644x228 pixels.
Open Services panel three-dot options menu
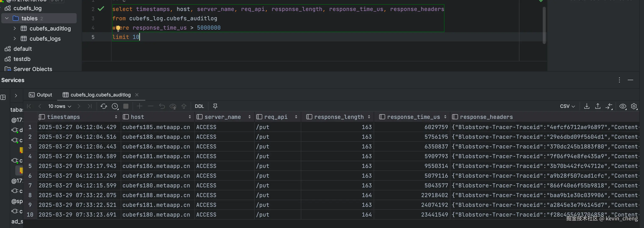619,80
